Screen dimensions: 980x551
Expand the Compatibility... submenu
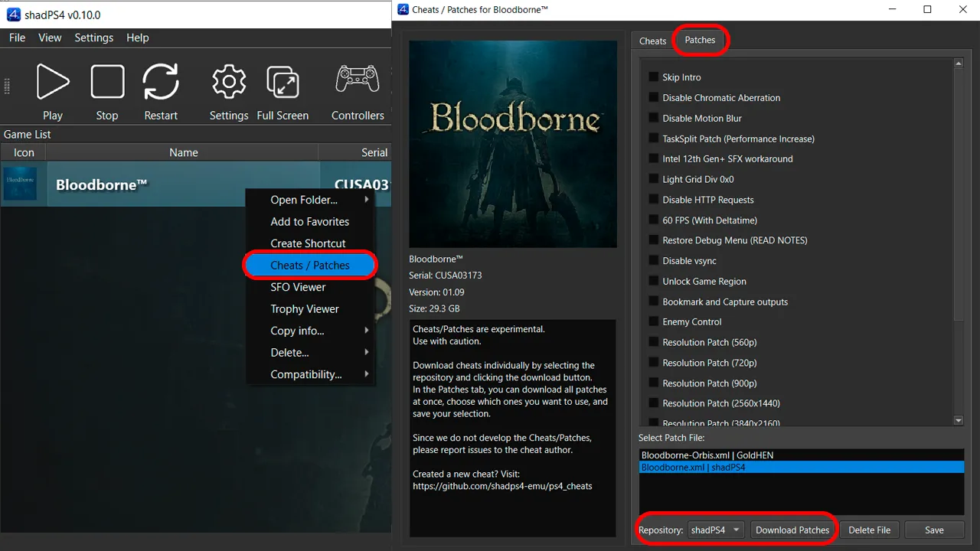click(310, 374)
